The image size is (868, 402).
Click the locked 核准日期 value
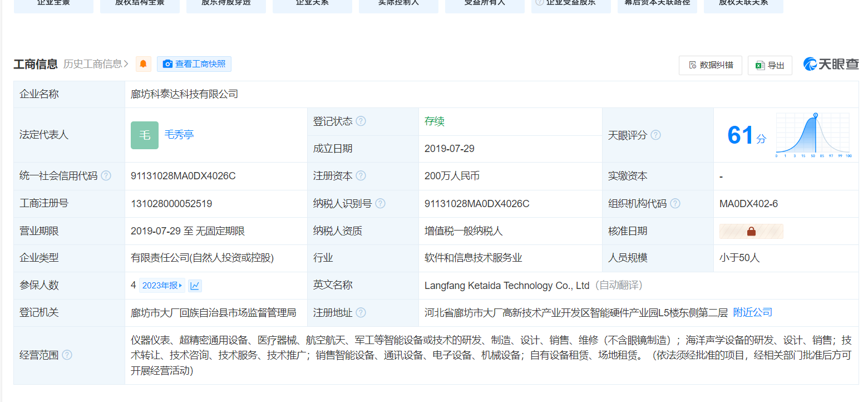(751, 231)
